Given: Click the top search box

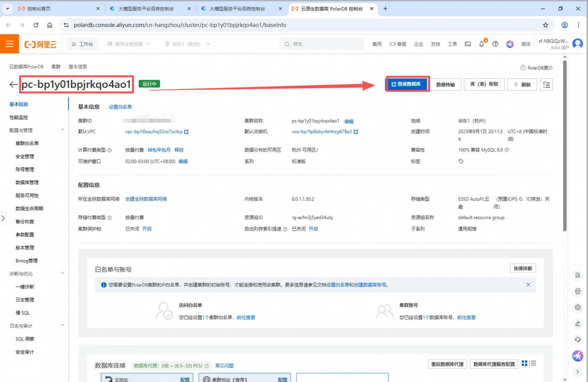Looking at the screenshot, I should (322, 44).
